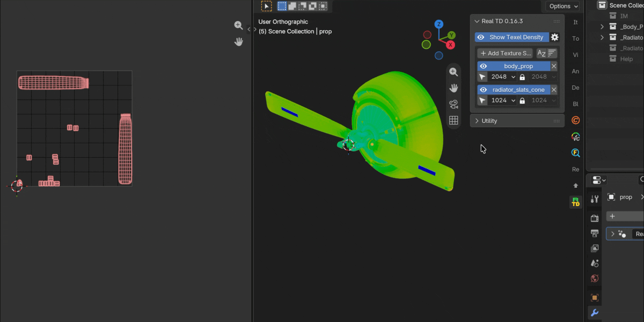Click the red X axis gizmo
This screenshot has width=644, height=322.
click(451, 45)
